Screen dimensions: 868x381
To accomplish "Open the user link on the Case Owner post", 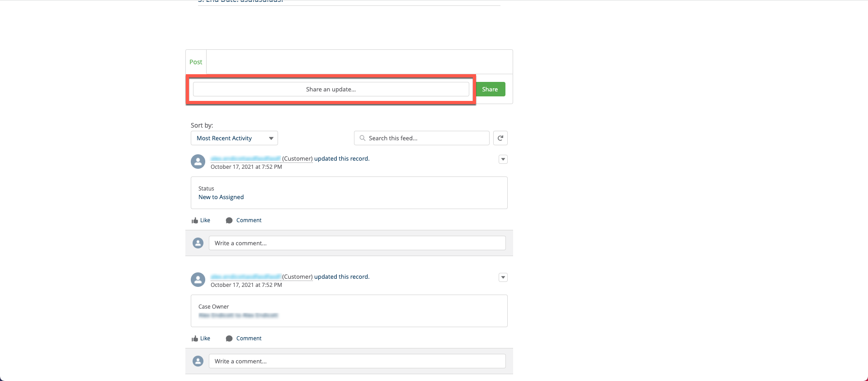I will (245, 276).
